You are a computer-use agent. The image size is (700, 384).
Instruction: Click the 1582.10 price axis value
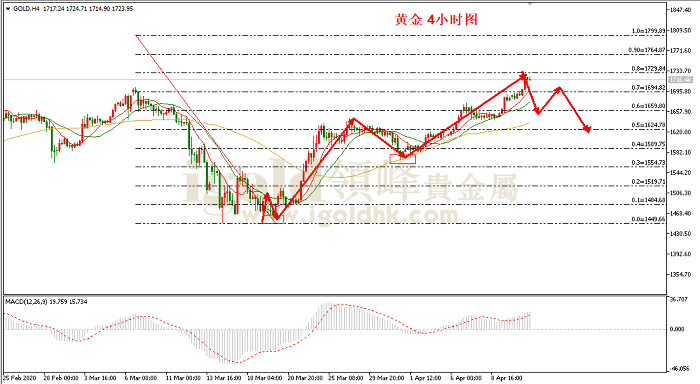pyautogui.click(x=681, y=153)
